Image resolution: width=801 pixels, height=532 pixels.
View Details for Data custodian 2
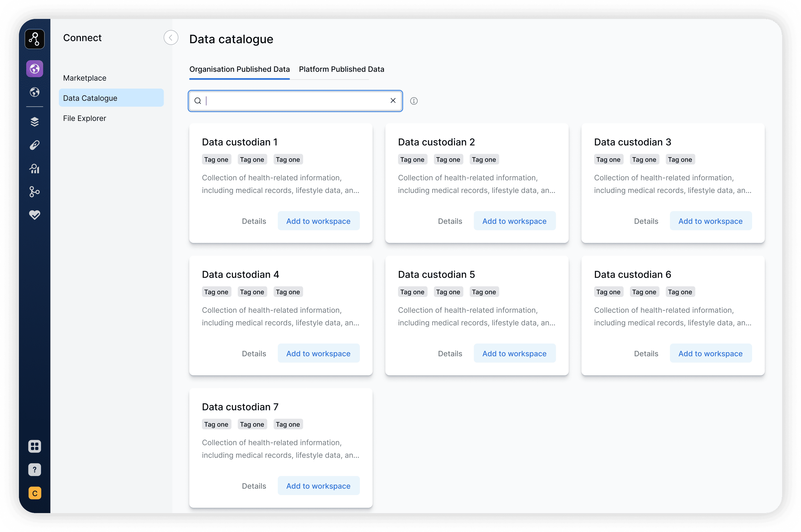point(450,221)
